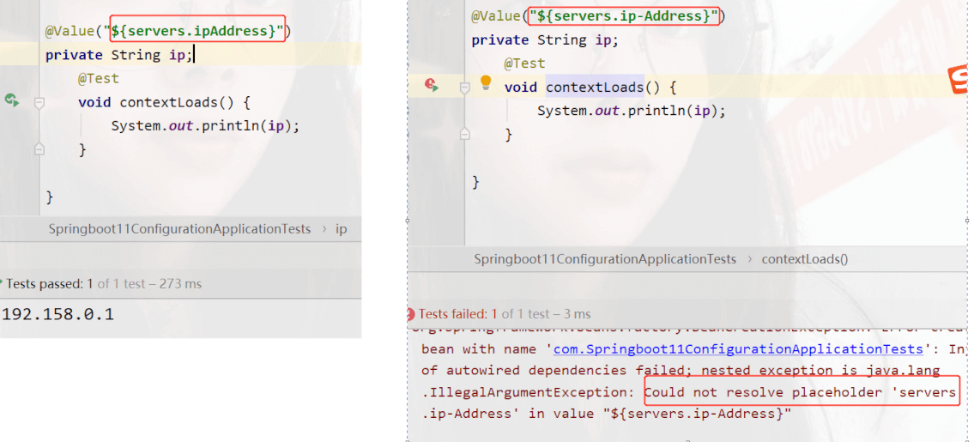The image size is (980, 442).
Task: Click the '${servers.ip-Address}' value string
Action: pos(624,15)
